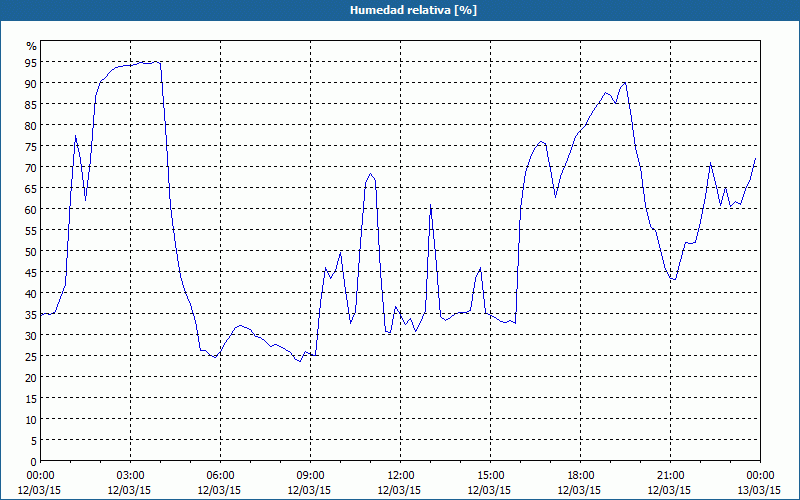Click the 06:00 time label on the x-axis
Screen dimensions: 800x500
coord(220,476)
